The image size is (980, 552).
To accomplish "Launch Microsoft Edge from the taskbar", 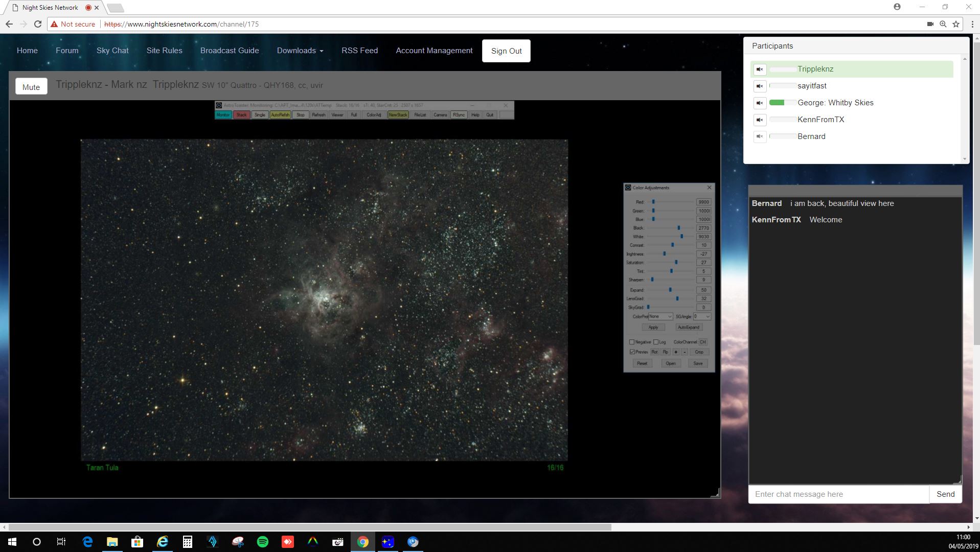I will (x=87, y=542).
